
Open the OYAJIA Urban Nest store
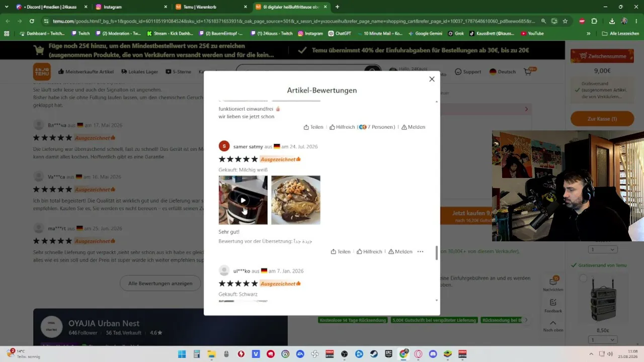[x=104, y=323]
